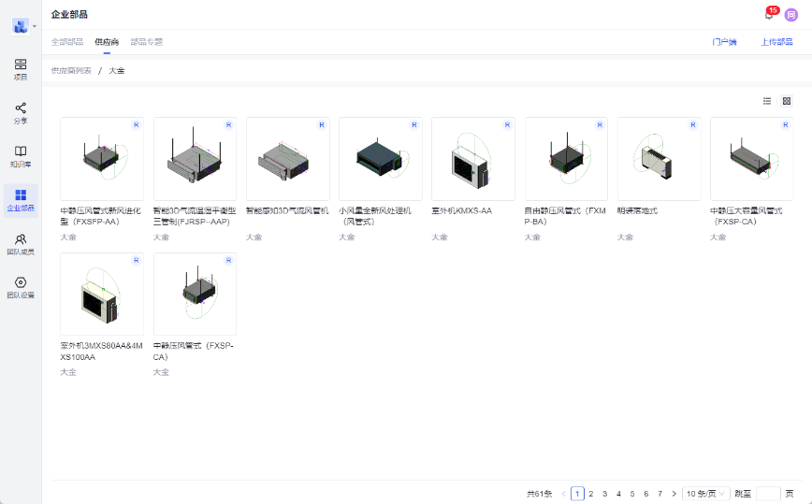This screenshot has width=812, height=504.
Task: Go to next page with right chevron
Action: tap(674, 493)
